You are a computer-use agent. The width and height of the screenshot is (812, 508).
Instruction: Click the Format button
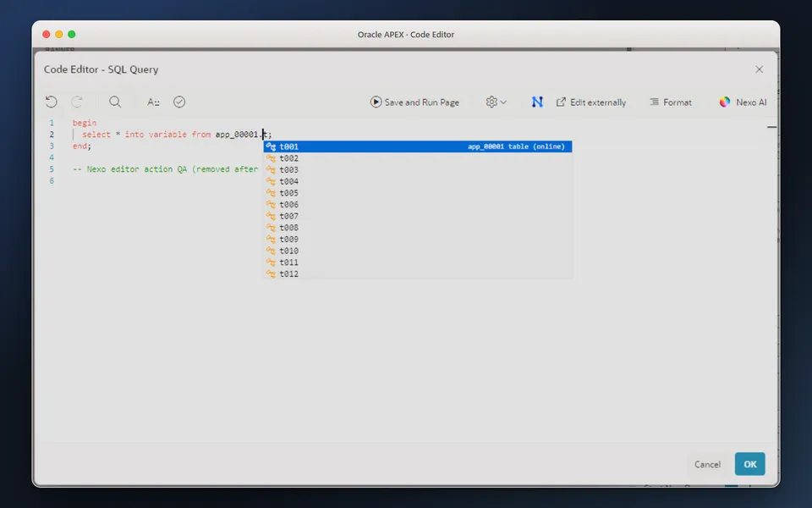[671, 102]
